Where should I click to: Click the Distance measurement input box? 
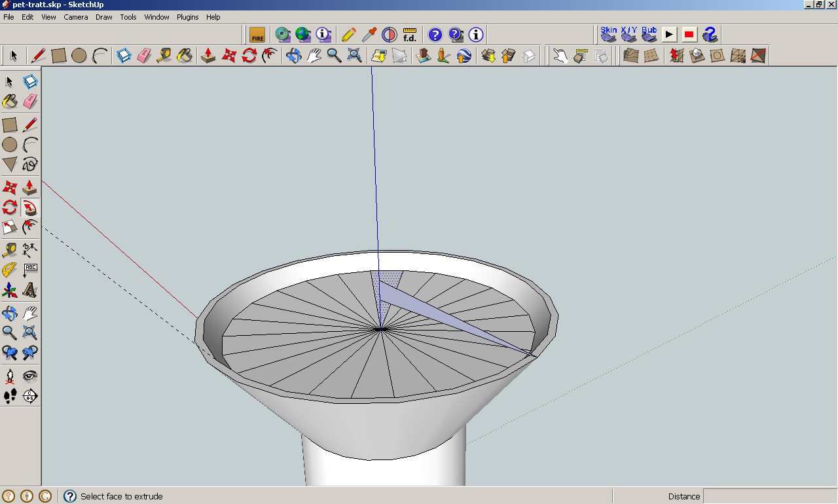[769, 496]
